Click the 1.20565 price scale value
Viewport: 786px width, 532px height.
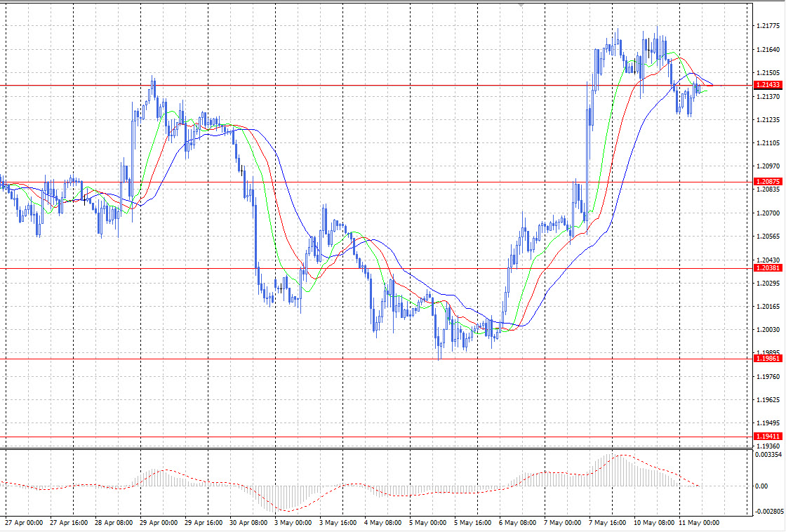[x=768, y=236]
